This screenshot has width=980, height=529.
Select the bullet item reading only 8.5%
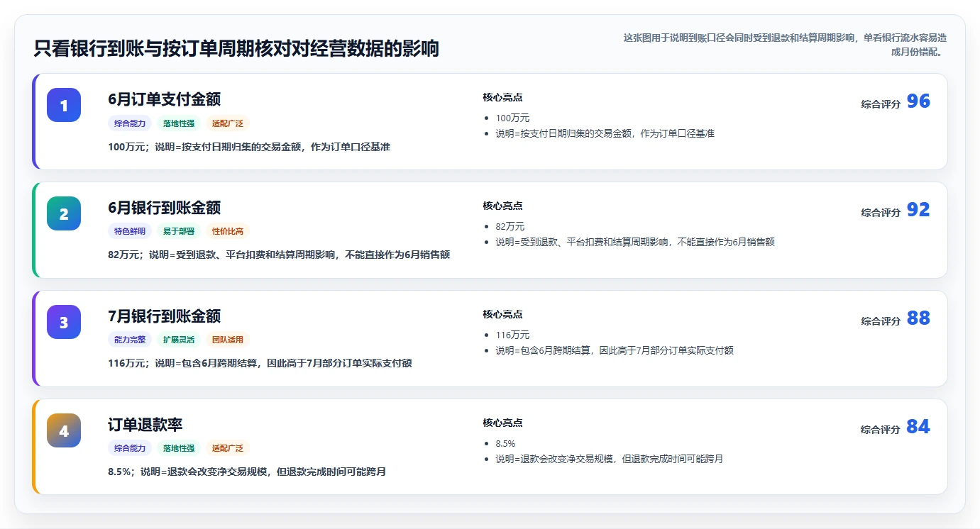[x=505, y=443]
